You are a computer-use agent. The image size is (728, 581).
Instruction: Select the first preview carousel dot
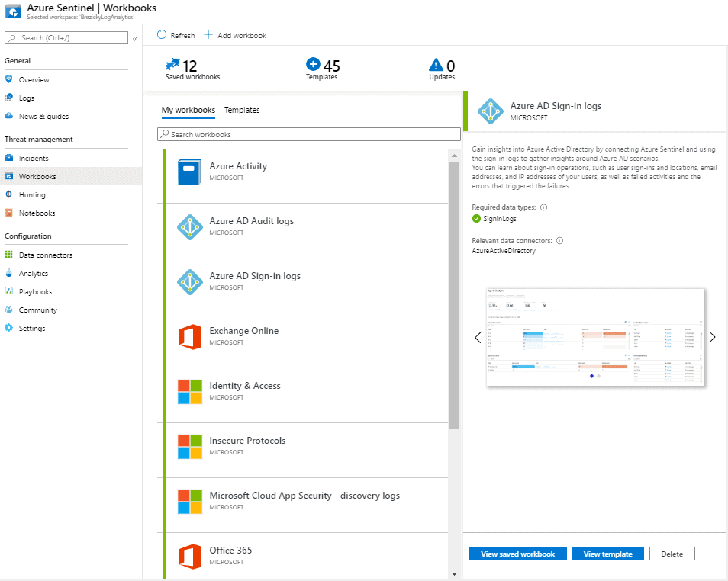(591, 376)
